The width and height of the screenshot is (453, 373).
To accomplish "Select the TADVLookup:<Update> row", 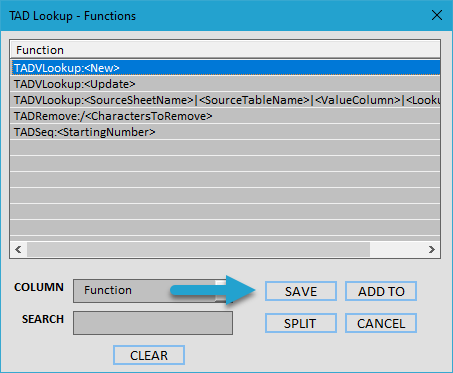I will pyautogui.click(x=225, y=84).
